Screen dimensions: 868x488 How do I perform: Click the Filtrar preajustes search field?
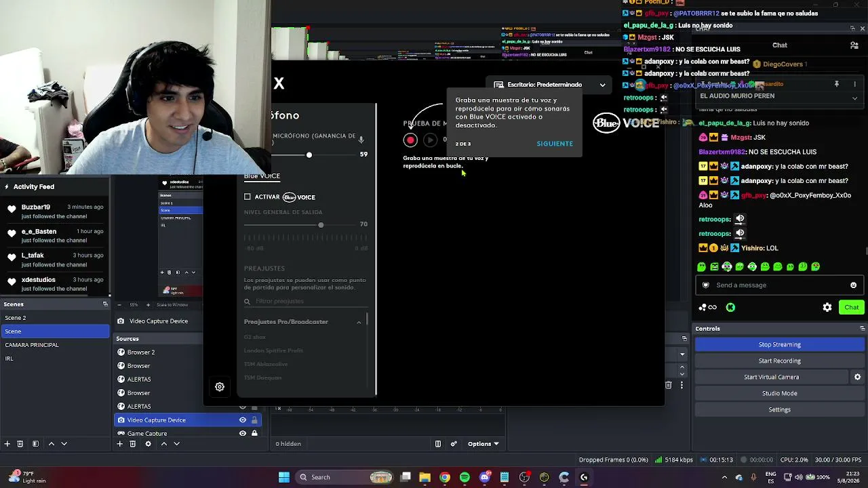click(306, 302)
